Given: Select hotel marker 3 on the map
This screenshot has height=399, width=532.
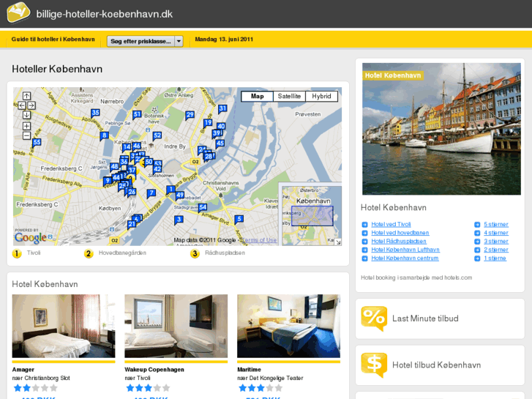Looking at the screenshot, I should point(179,220).
